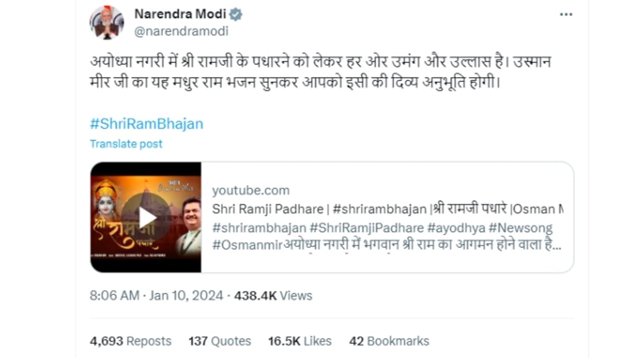644x362 pixels.
Task: Click the 42 Bookmarks count
Action: [389, 341]
